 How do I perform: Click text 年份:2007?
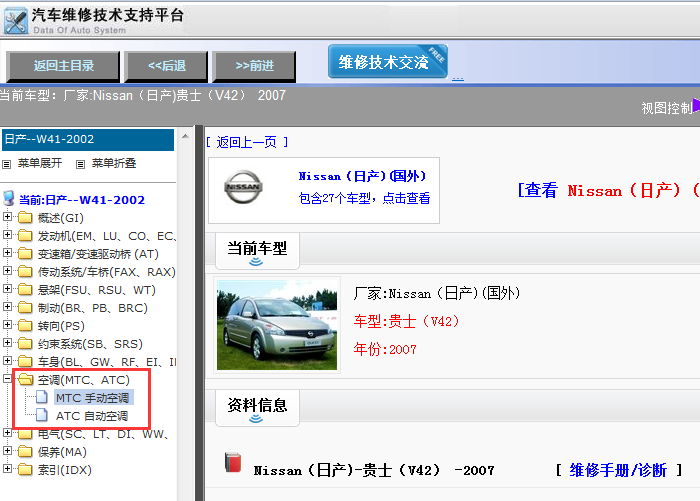click(385, 349)
